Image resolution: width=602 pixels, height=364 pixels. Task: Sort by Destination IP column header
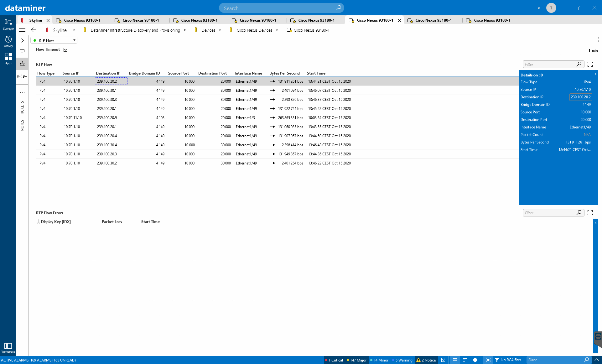click(x=108, y=73)
